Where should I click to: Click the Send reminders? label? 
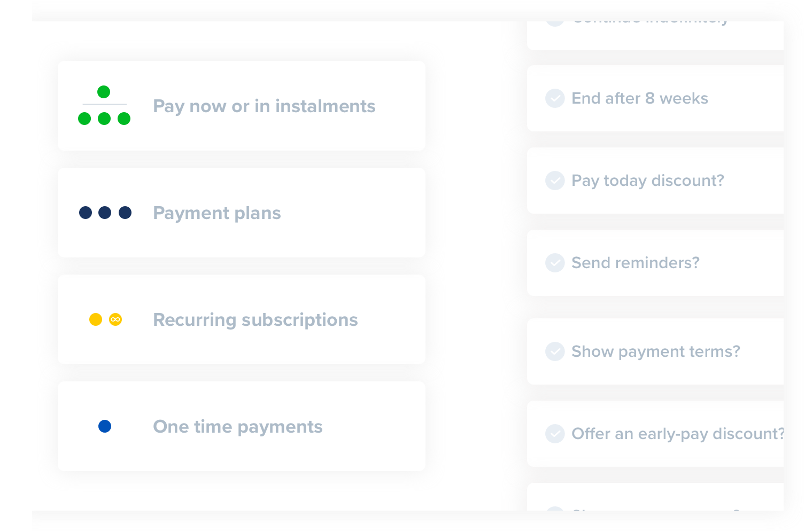point(635,263)
